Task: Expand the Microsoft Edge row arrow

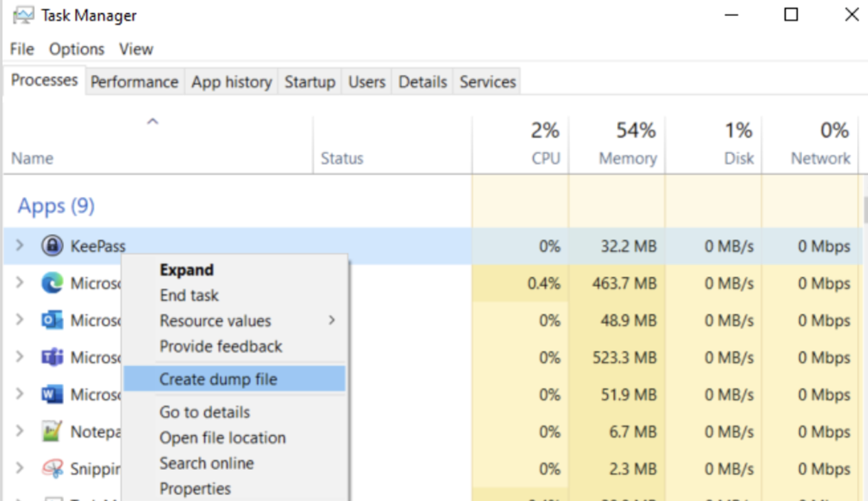Action: [19, 283]
